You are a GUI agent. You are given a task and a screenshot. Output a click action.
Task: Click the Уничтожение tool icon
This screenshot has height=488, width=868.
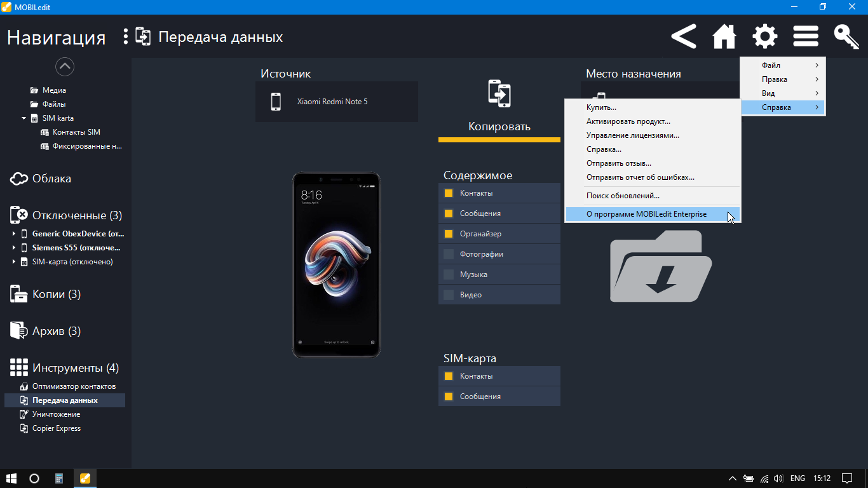point(24,414)
